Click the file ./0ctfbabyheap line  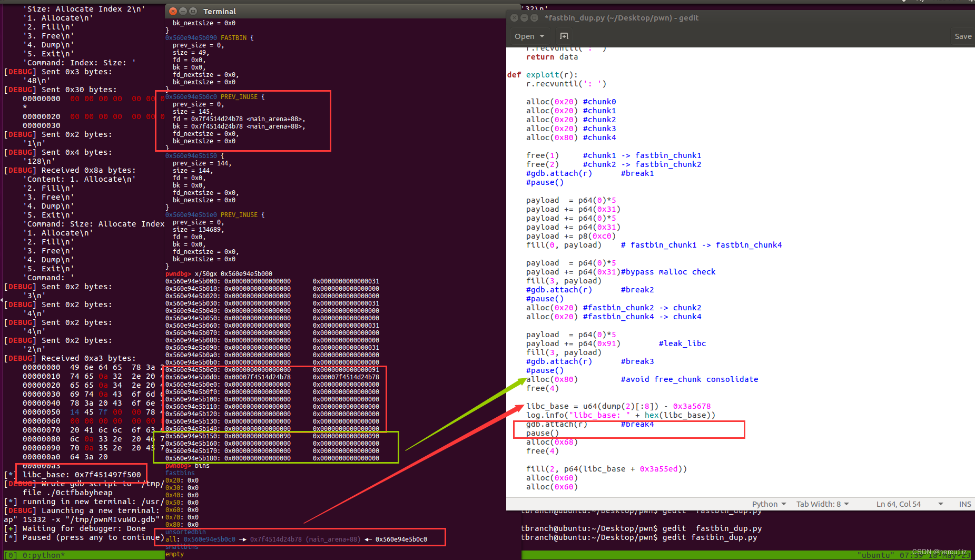[67, 493]
